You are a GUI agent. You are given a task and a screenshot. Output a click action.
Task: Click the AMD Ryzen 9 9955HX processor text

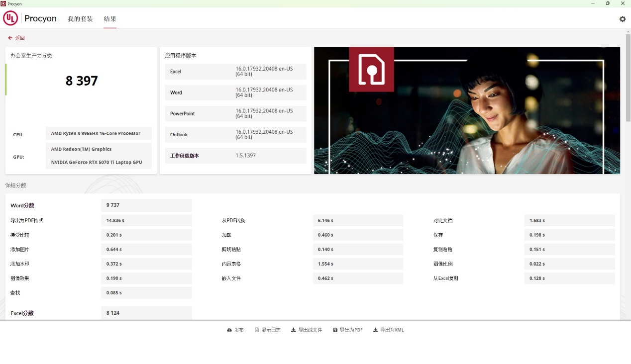click(96, 134)
